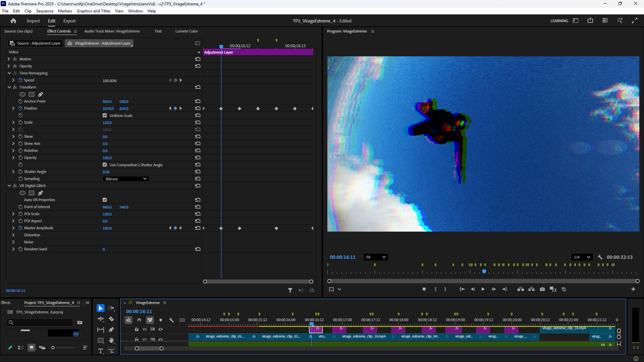Select the Razor tool
Screen dimensions: 644x362
111,319
